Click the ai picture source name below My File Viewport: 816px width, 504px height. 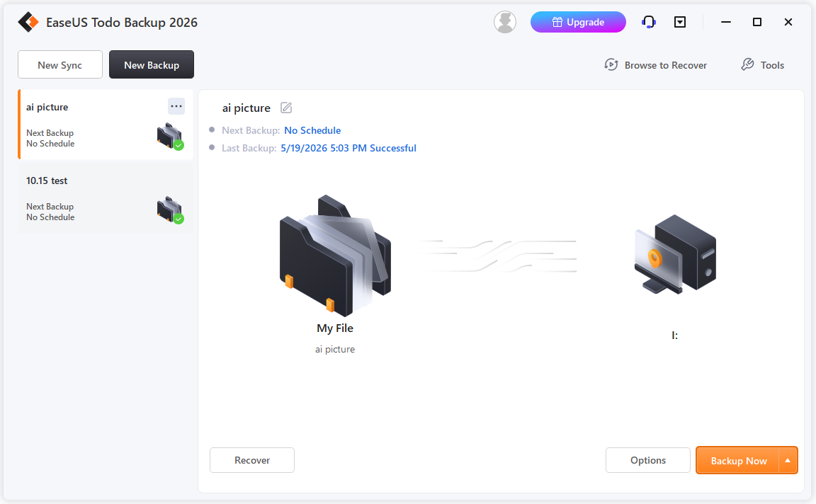335,350
